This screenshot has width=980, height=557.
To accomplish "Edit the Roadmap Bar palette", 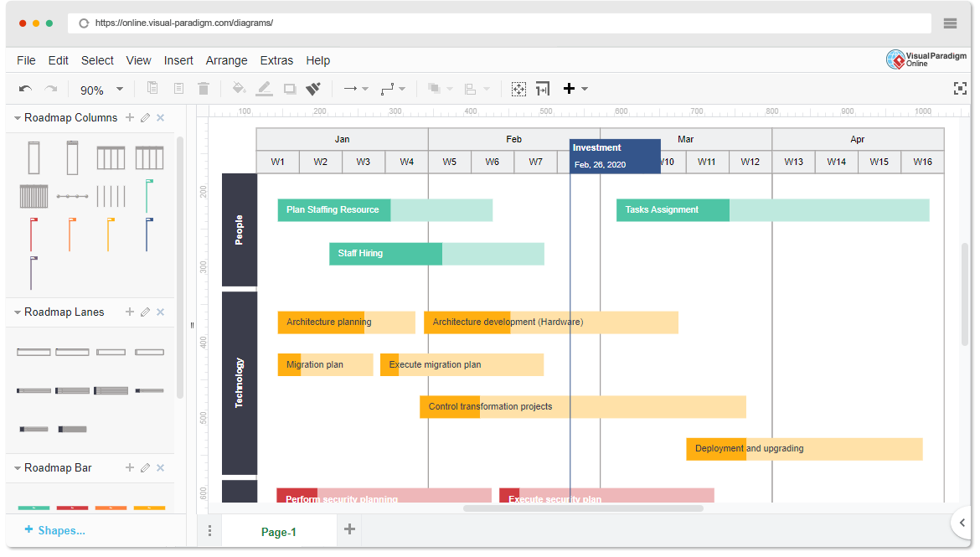I will tap(145, 467).
